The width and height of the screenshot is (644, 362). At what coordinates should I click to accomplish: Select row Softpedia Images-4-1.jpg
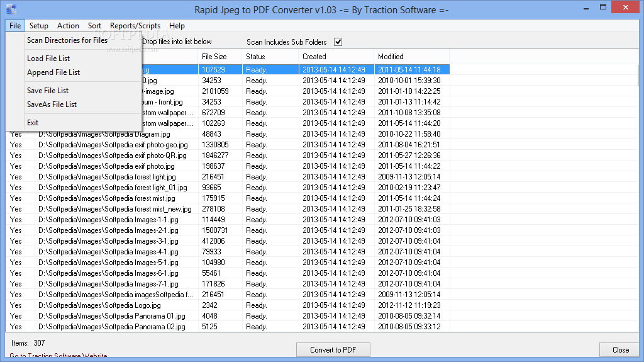pyautogui.click(x=228, y=252)
